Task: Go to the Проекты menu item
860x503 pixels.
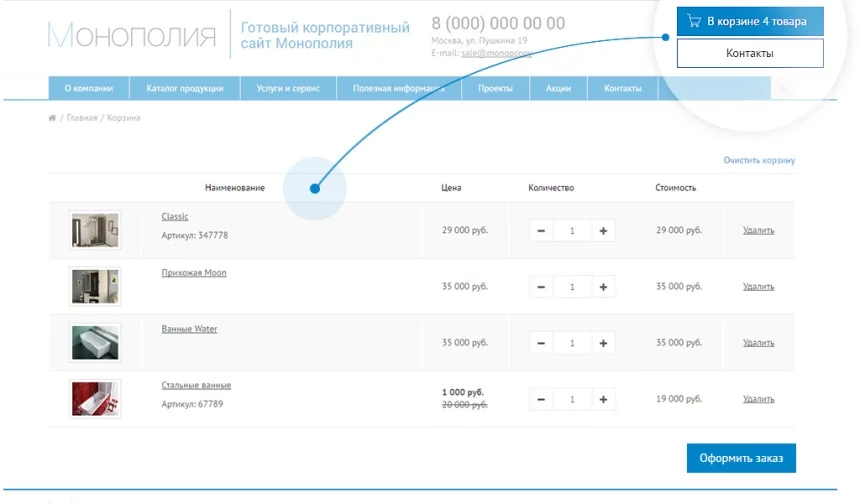Action: (495, 89)
